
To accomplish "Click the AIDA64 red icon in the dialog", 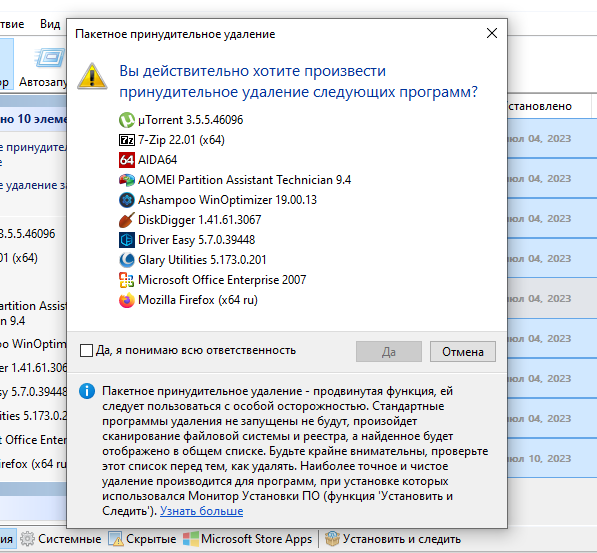I will click(x=126, y=160).
